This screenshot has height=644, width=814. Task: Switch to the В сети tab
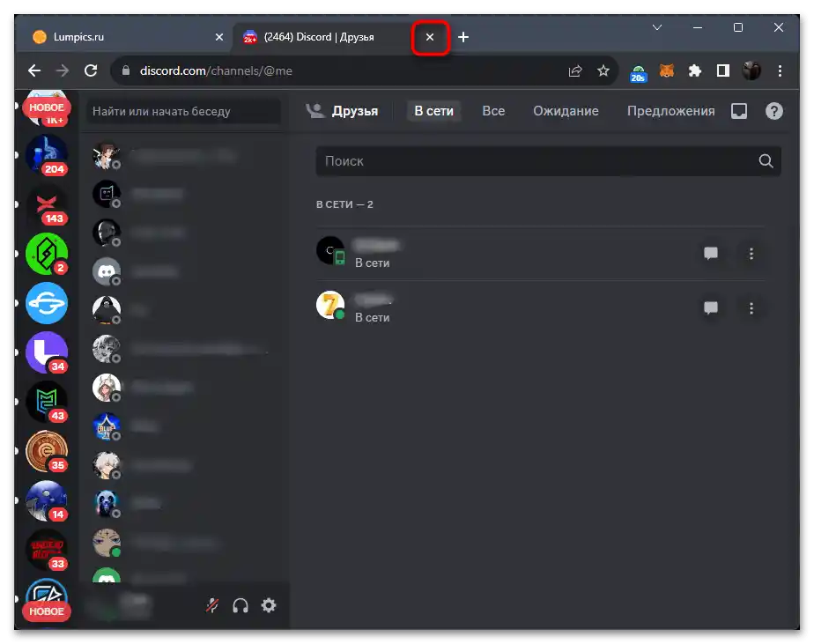tap(434, 111)
